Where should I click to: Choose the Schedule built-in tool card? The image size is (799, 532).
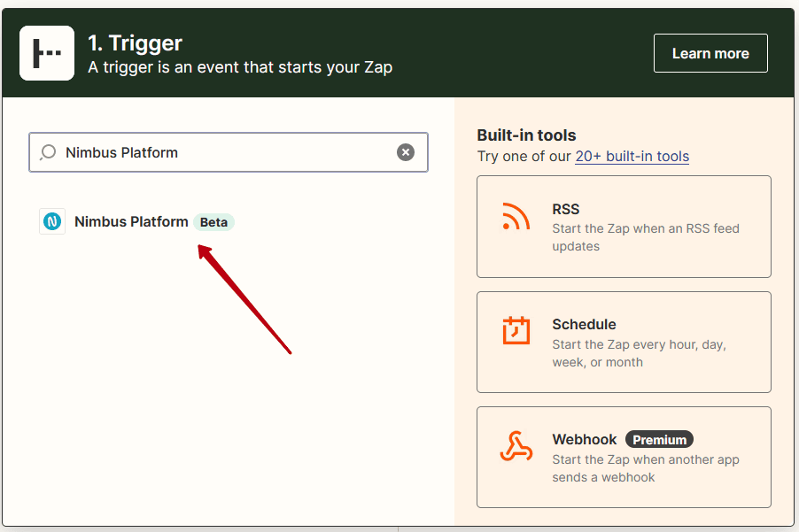pos(624,342)
